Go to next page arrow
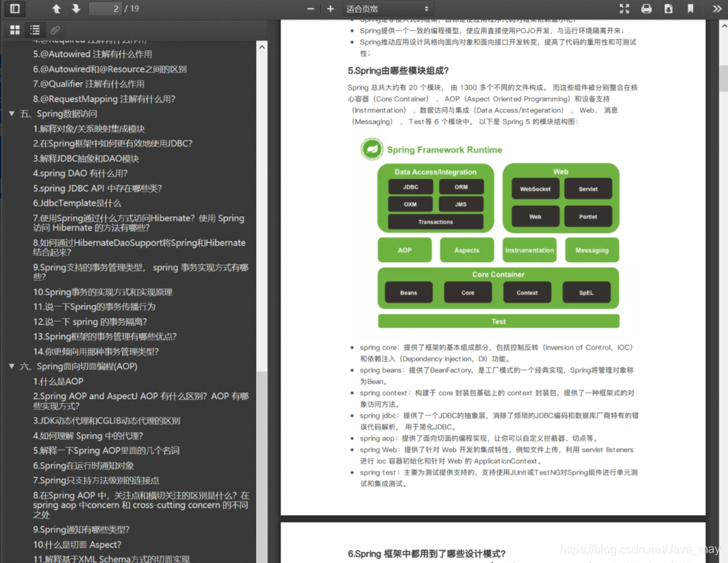728x563 pixels. point(76,8)
